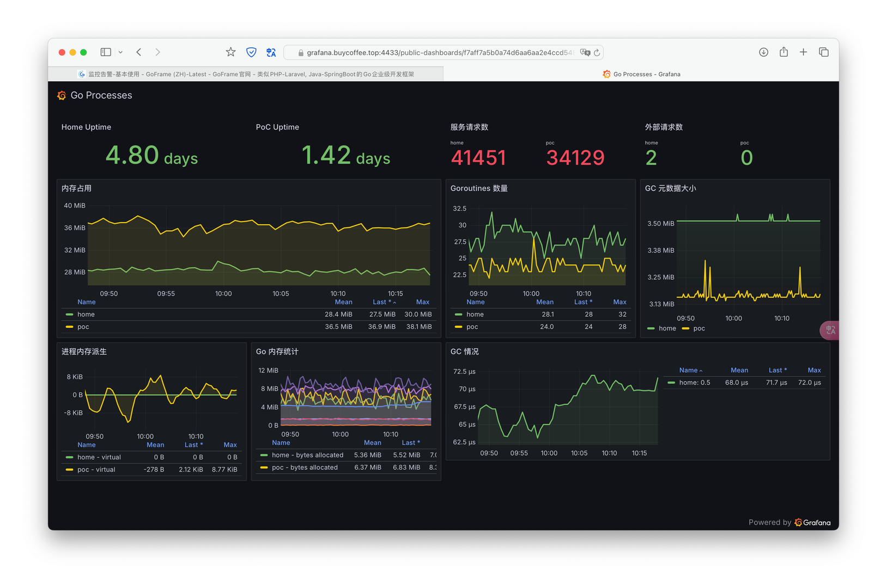Click the reload button in the address bar
The height and width of the screenshot is (588, 887).
click(596, 52)
